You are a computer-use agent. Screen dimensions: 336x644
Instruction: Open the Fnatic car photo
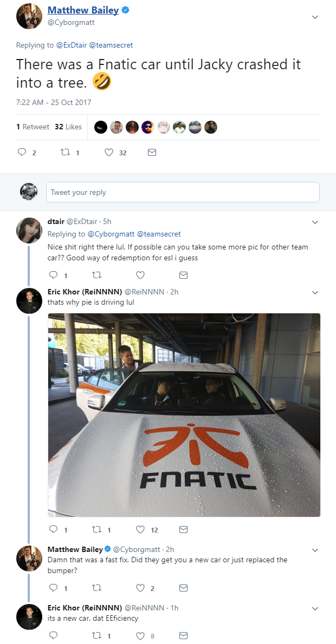tap(184, 414)
